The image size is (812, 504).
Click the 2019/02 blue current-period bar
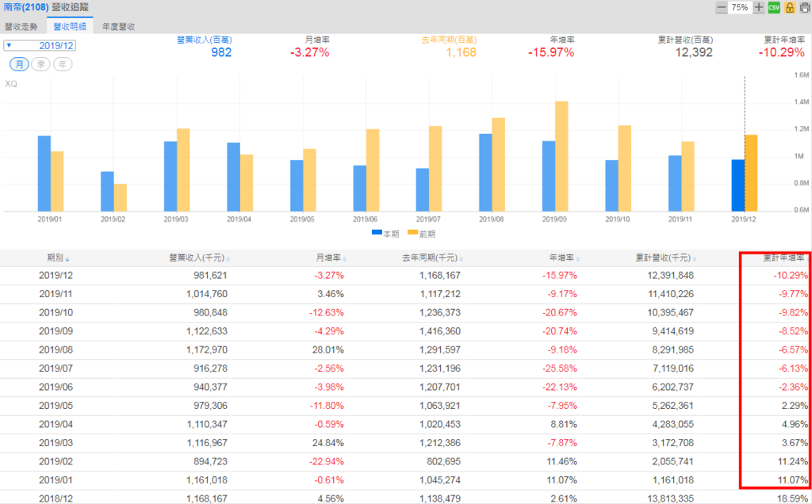(x=107, y=192)
